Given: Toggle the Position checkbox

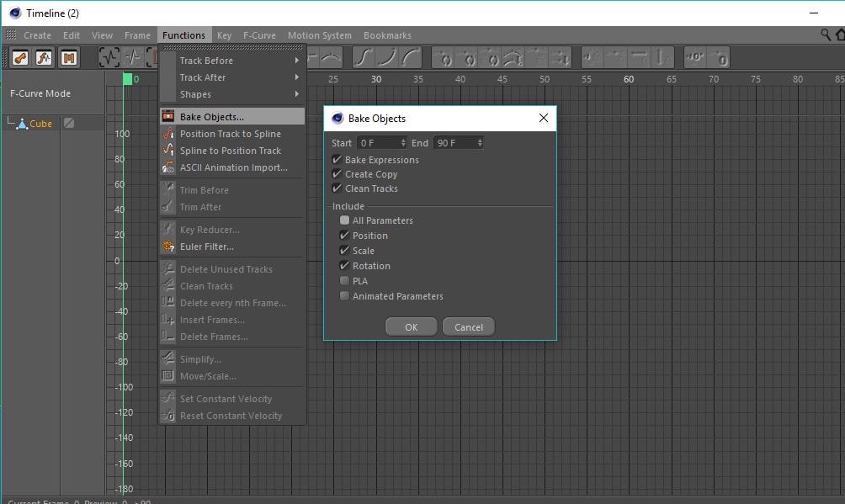Looking at the screenshot, I should (344, 235).
